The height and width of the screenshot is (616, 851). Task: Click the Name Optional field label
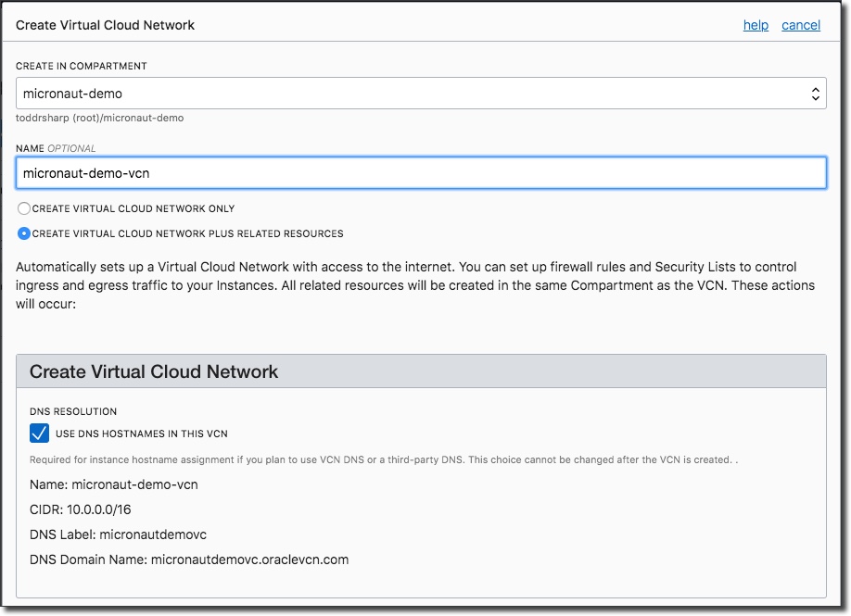pos(56,148)
